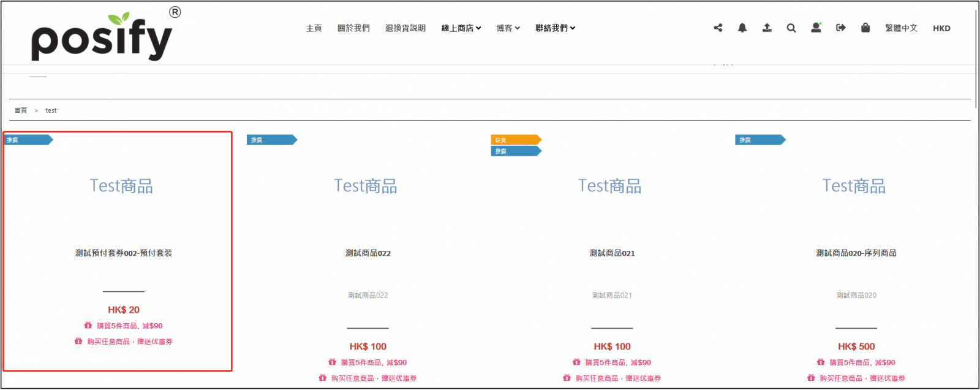Expand the 博客 dropdown menu
The image size is (980, 390).
(x=508, y=28)
